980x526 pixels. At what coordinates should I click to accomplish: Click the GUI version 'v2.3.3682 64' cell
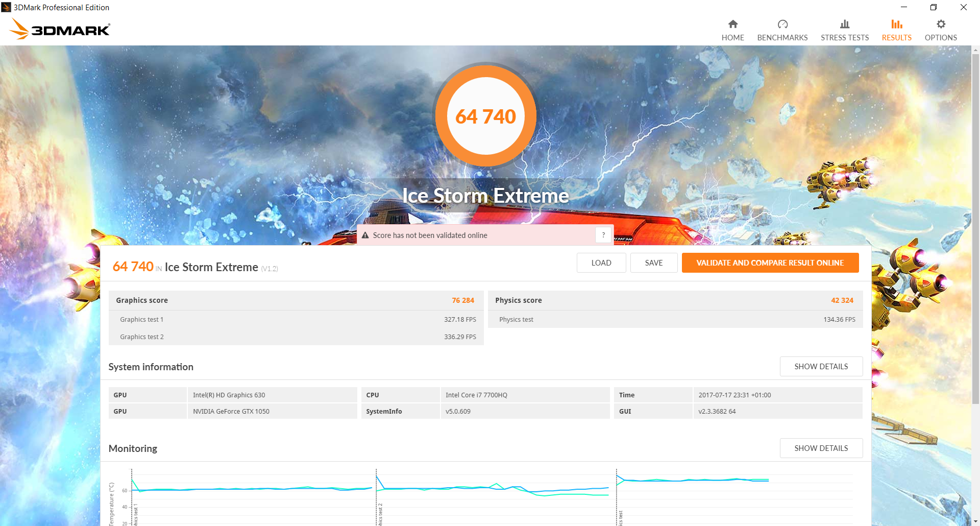pos(778,411)
